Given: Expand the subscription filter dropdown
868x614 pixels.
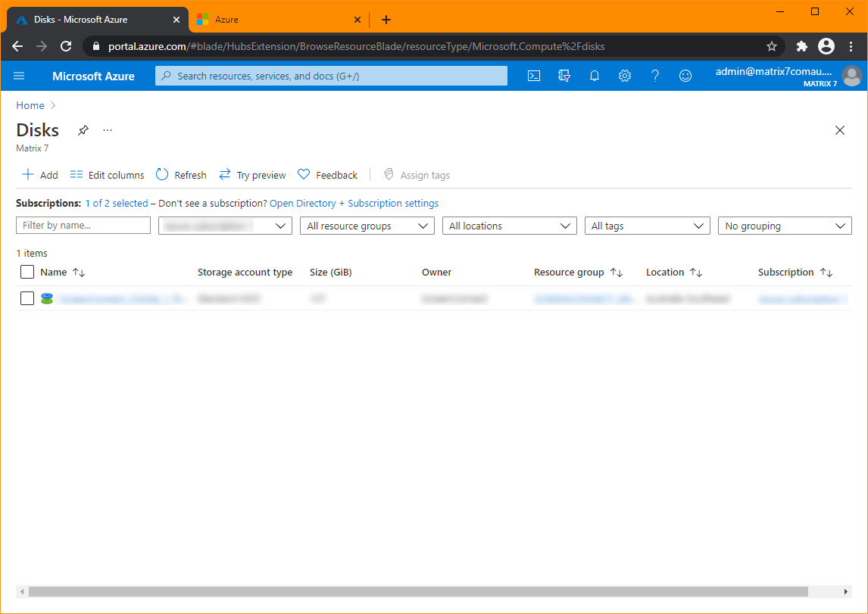Looking at the screenshot, I should [x=225, y=226].
